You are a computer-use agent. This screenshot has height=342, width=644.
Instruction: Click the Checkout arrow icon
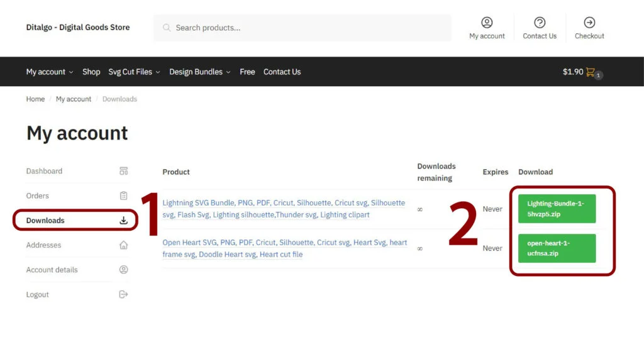[x=589, y=23]
